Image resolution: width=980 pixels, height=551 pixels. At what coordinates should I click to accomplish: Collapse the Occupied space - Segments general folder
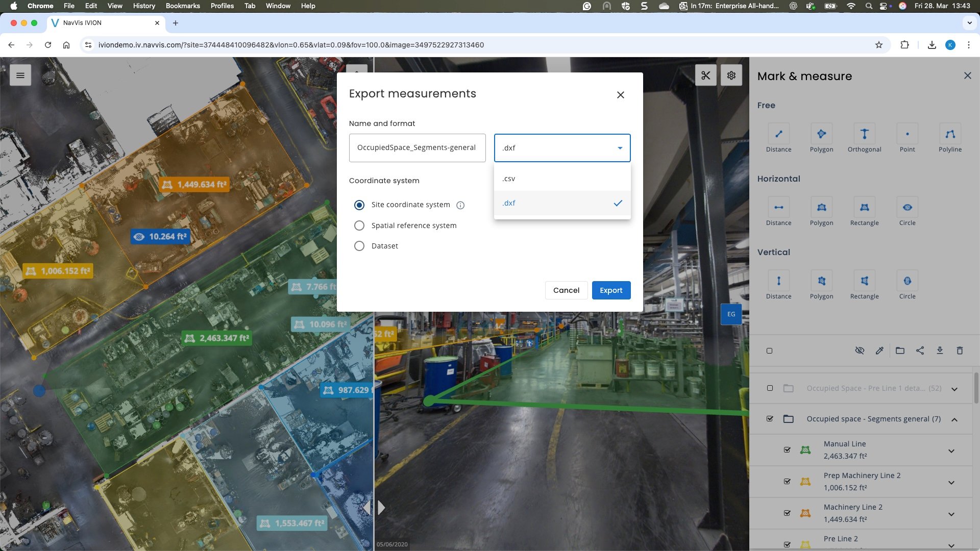954,419
